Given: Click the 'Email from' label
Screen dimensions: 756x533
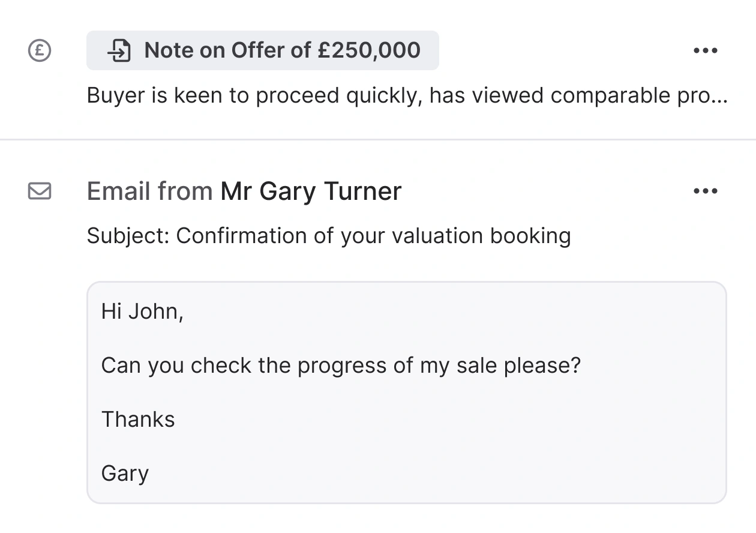Looking at the screenshot, I should point(149,191).
